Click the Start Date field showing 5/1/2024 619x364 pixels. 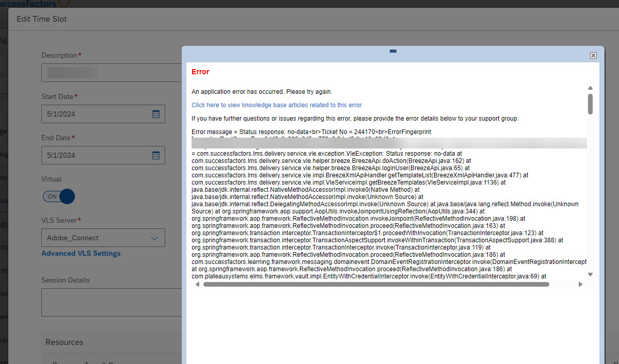103,114
